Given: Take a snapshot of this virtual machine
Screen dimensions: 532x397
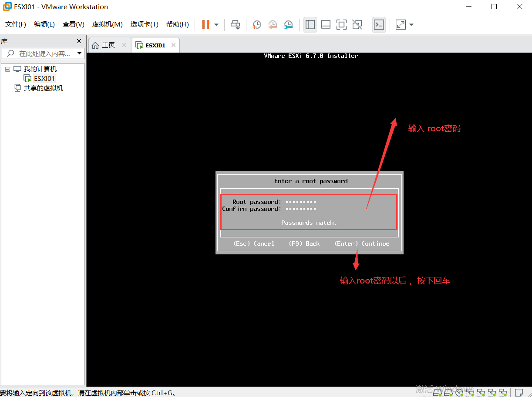Looking at the screenshot, I should click(257, 25).
